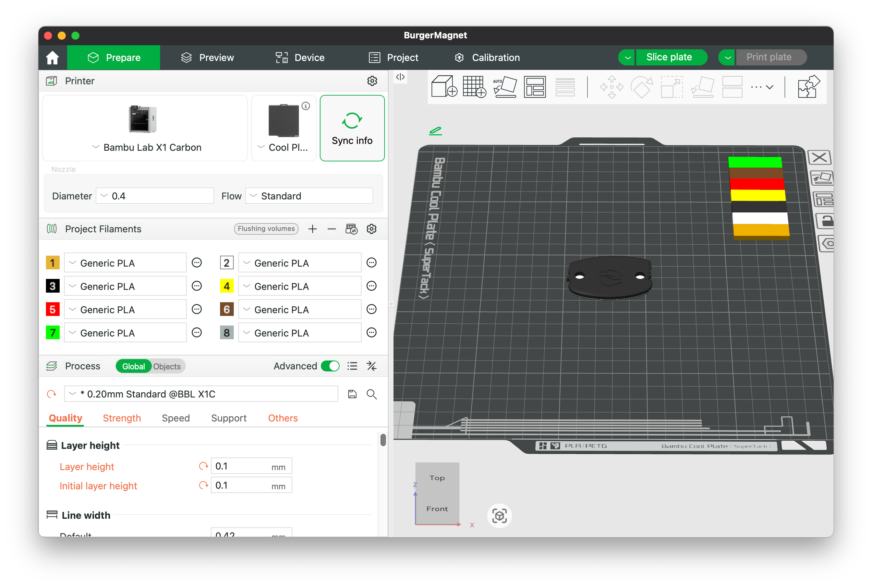
Task: Switch process scope to Global
Action: click(x=133, y=366)
